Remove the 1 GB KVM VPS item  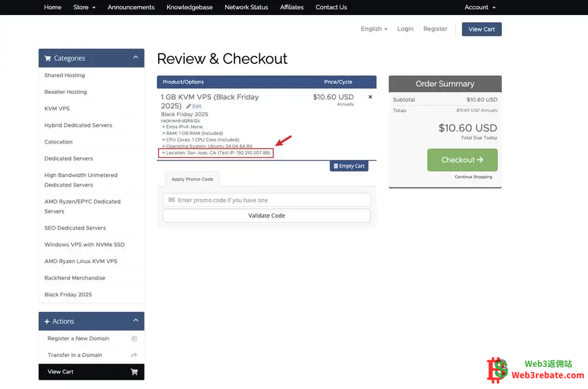370,97
